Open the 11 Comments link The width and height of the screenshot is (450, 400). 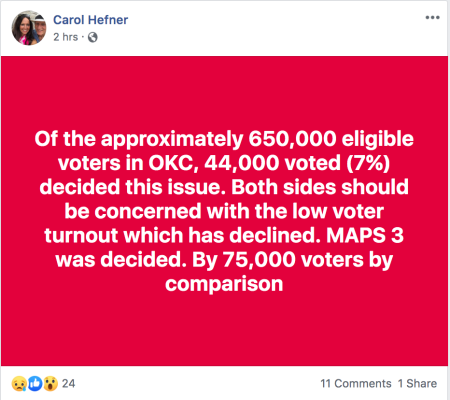[356, 384]
